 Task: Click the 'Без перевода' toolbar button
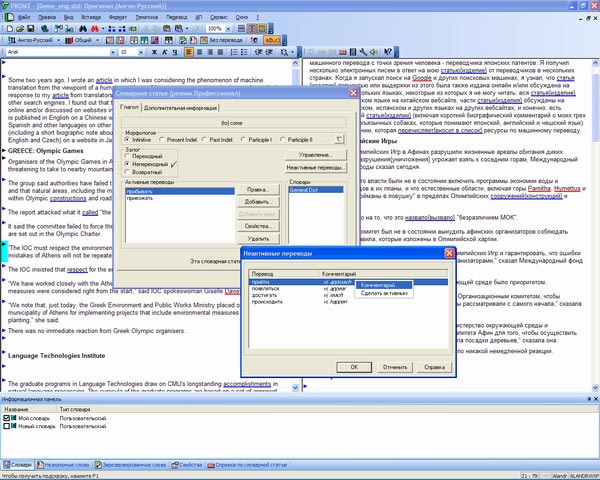[x=222, y=40]
